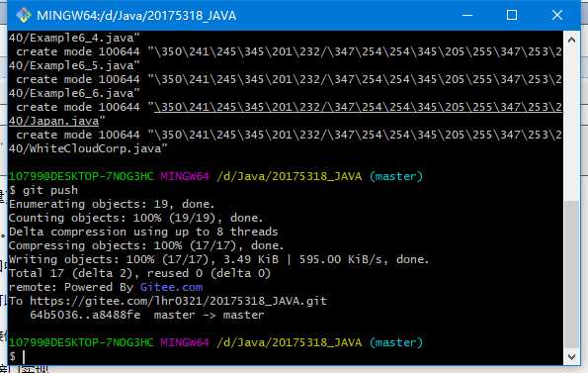
Task: Click '(master)' in the bottom prompt
Action: click(396, 342)
